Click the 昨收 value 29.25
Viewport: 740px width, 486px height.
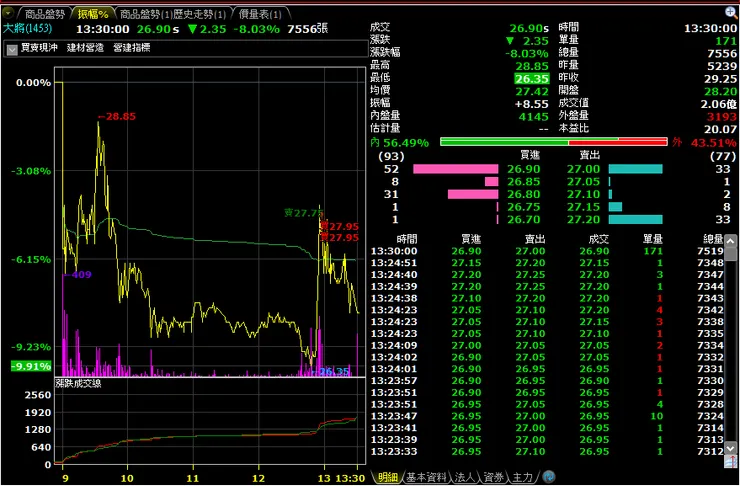(x=720, y=78)
